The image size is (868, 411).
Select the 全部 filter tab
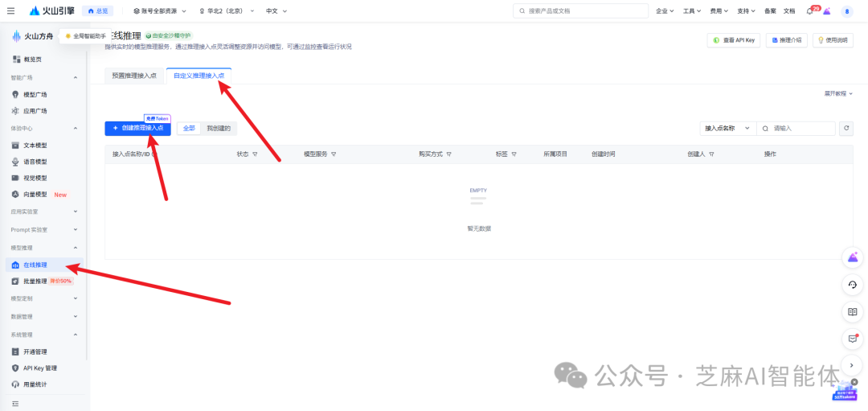(189, 128)
